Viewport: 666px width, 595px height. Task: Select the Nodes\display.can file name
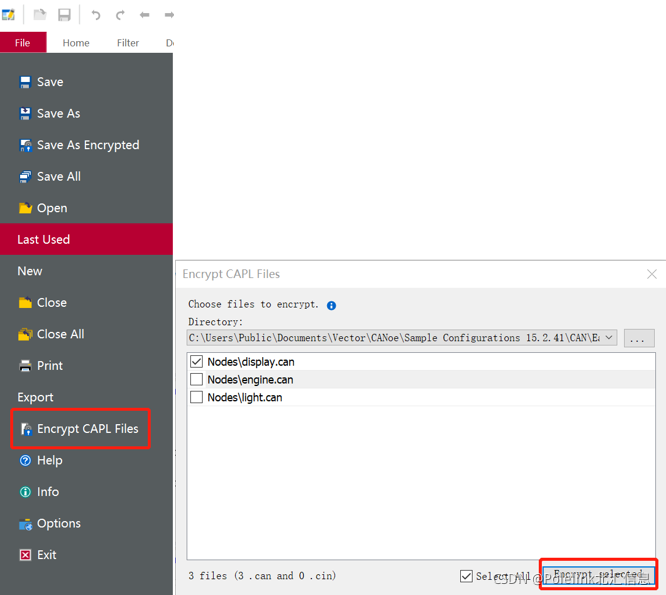[x=251, y=362]
